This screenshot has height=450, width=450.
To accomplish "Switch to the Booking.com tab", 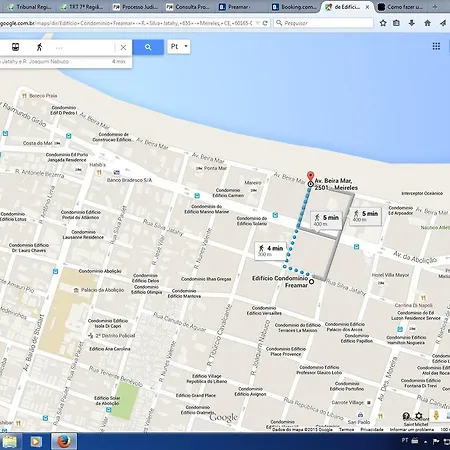I will (294, 7).
